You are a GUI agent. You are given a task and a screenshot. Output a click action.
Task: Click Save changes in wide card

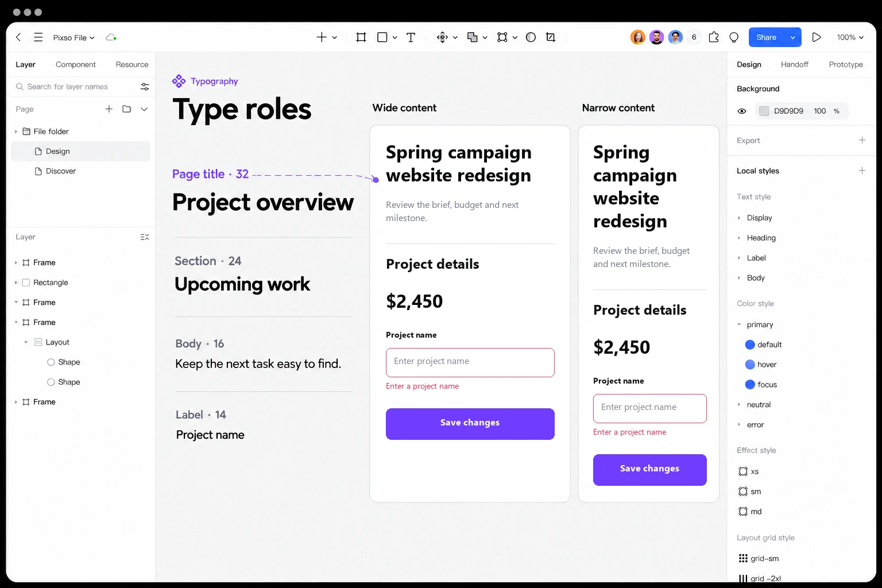pyautogui.click(x=470, y=424)
